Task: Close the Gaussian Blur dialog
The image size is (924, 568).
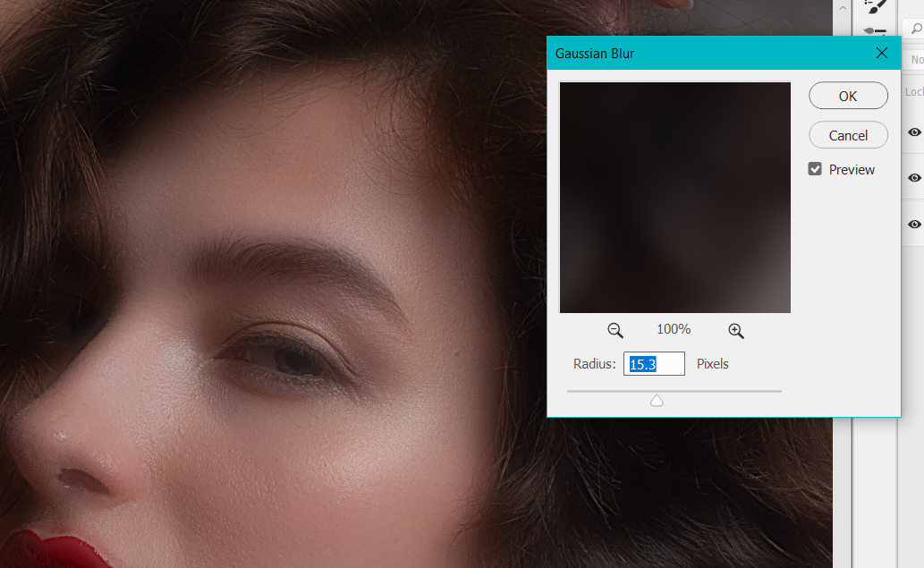Action: pyautogui.click(x=882, y=53)
